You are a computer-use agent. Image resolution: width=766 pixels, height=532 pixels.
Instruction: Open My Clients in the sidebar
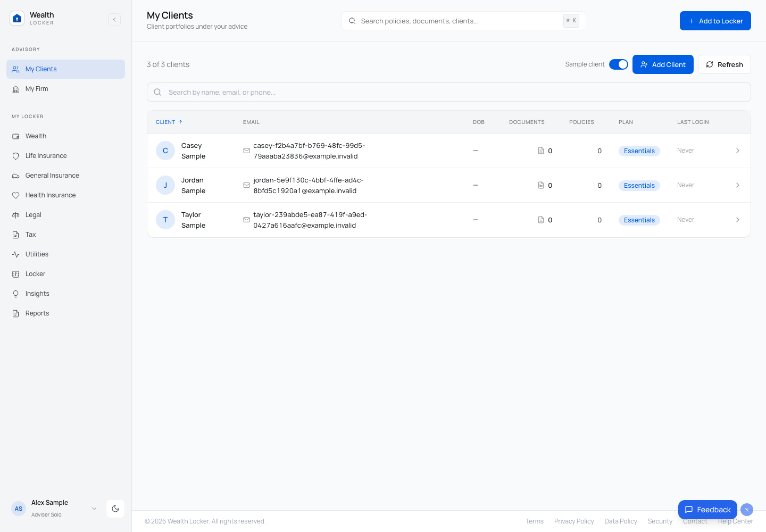click(66, 69)
